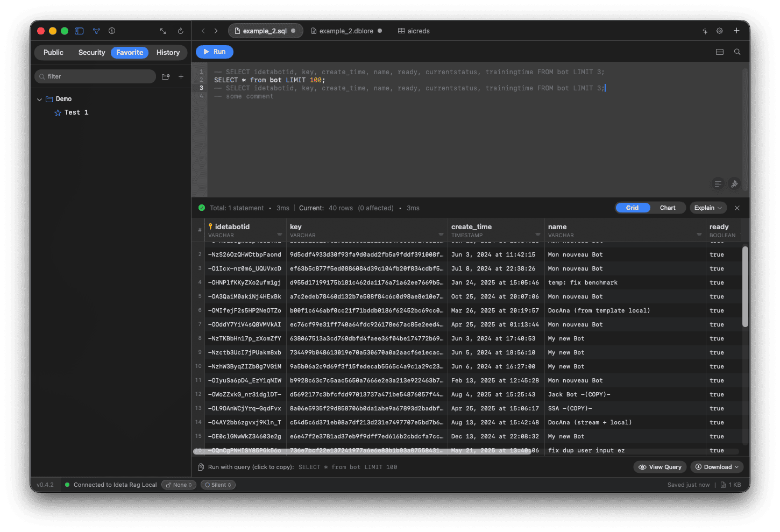Viewport: 780px width, 532px height.
Task: Run the SQL query
Action: tap(215, 52)
